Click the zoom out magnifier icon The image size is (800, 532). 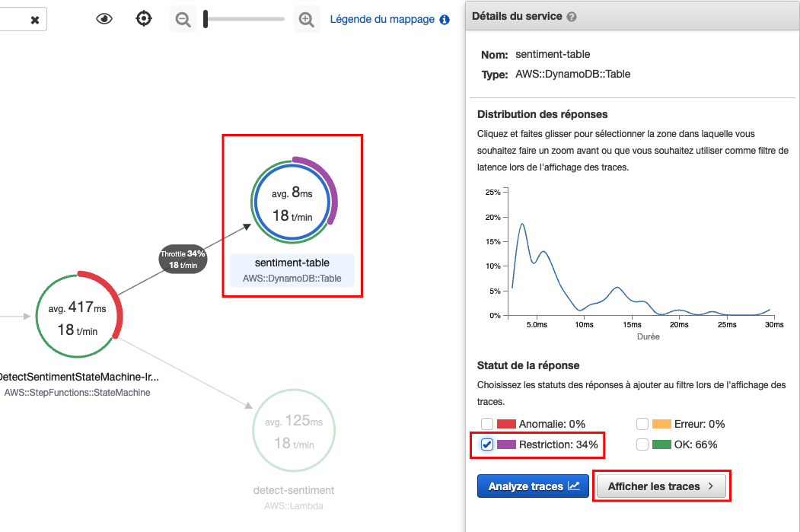coord(183,19)
